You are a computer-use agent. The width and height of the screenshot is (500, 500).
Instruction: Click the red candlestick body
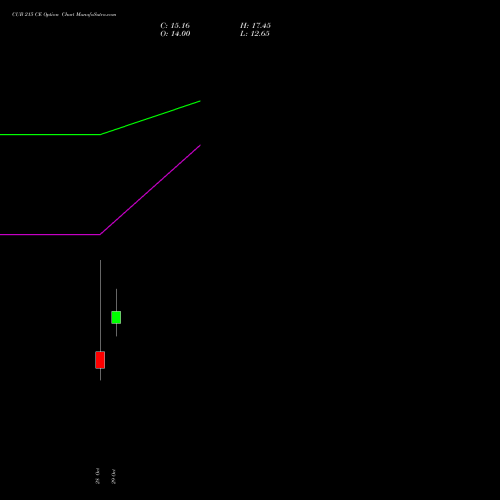click(100, 360)
